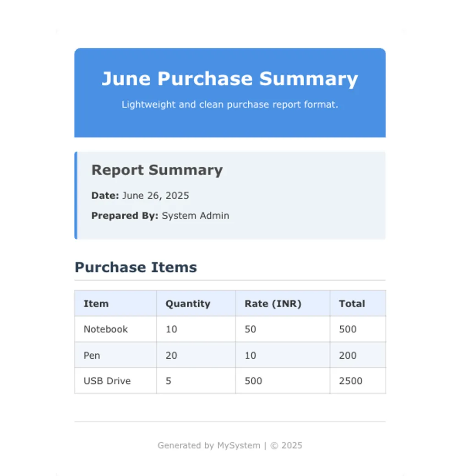Click the Generated by MySystem footer text
Viewport: 458px width, 476px height.
(x=229, y=445)
